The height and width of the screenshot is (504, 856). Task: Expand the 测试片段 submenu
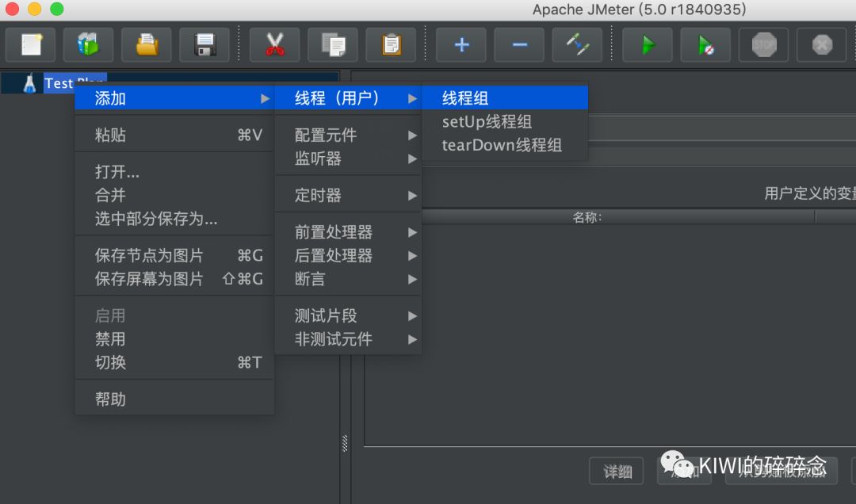click(x=348, y=315)
